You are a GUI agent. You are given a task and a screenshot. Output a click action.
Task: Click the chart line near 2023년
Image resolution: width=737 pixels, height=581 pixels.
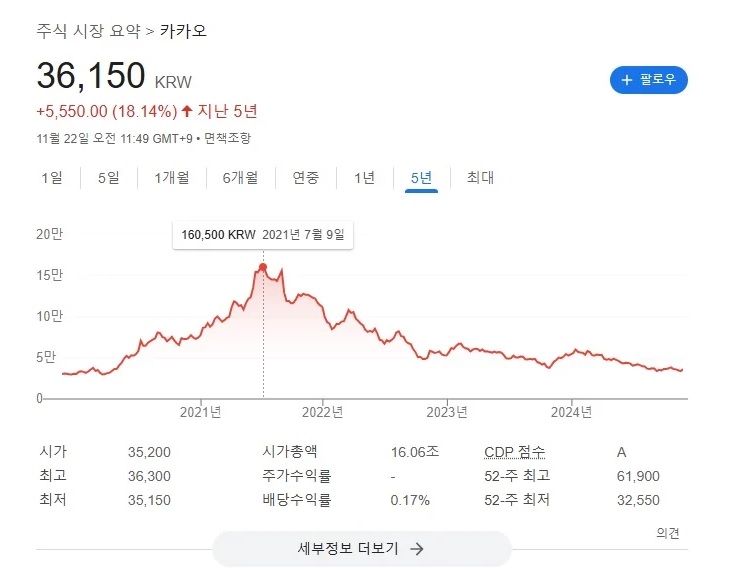[x=447, y=352]
